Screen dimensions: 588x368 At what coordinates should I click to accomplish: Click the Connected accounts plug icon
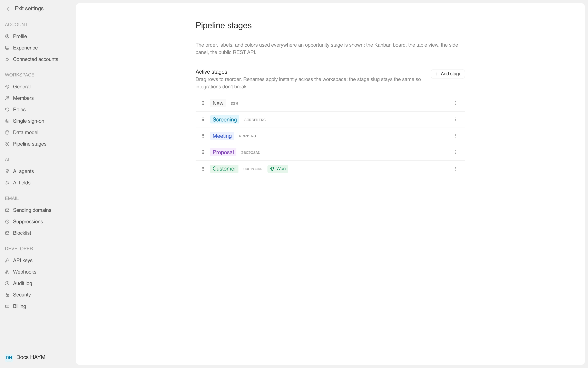(x=7, y=59)
